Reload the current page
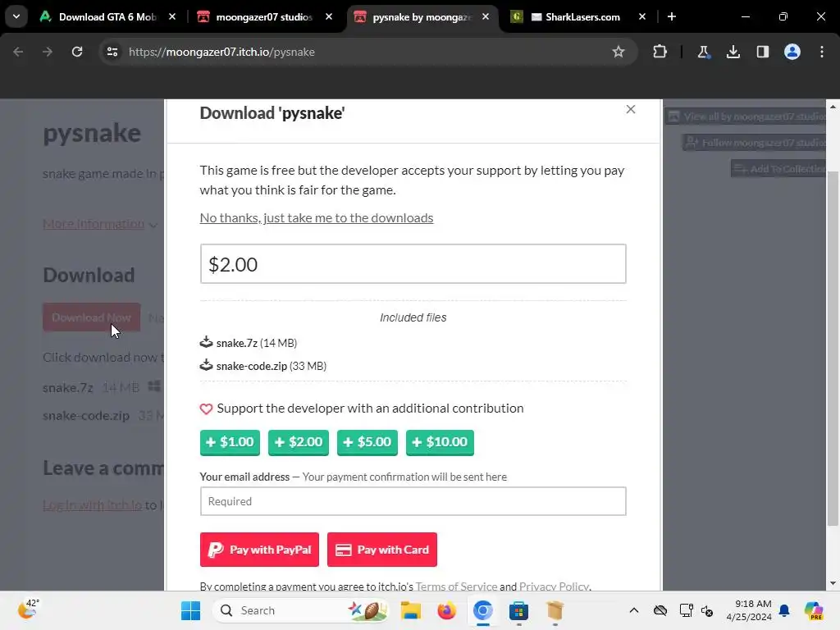This screenshot has height=630, width=840. pyautogui.click(x=77, y=52)
